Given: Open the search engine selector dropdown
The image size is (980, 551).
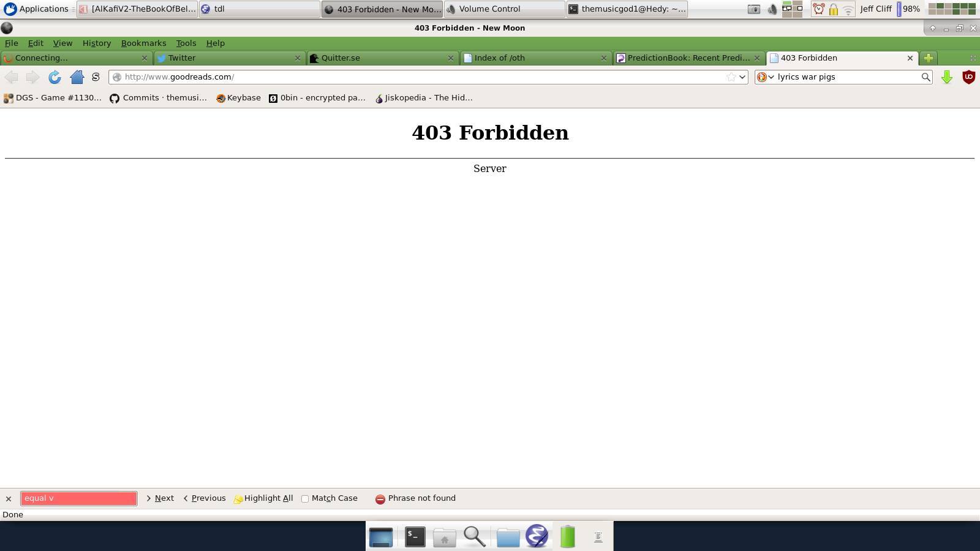Looking at the screenshot, I should pos(766,77).
